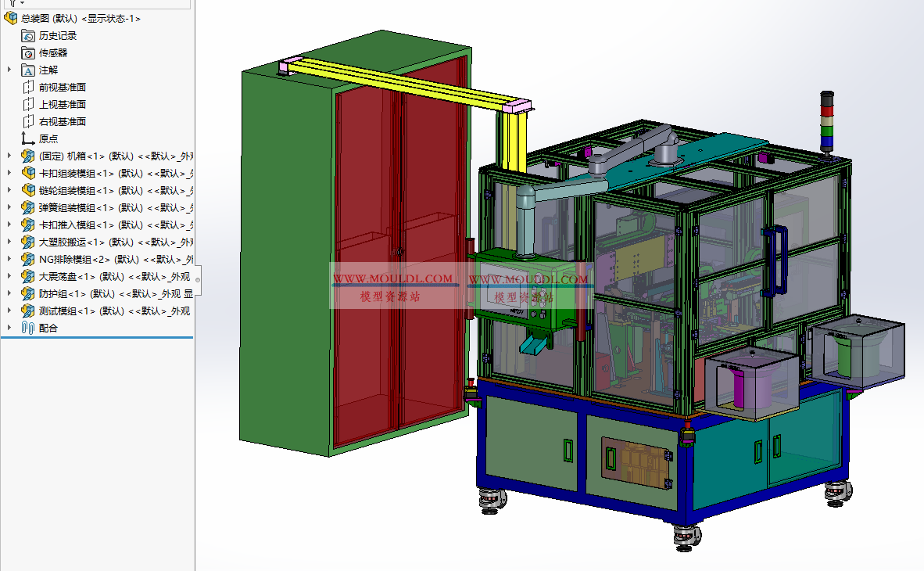
Task: Click the filter funnel icon above the tree
Action: 12,3
